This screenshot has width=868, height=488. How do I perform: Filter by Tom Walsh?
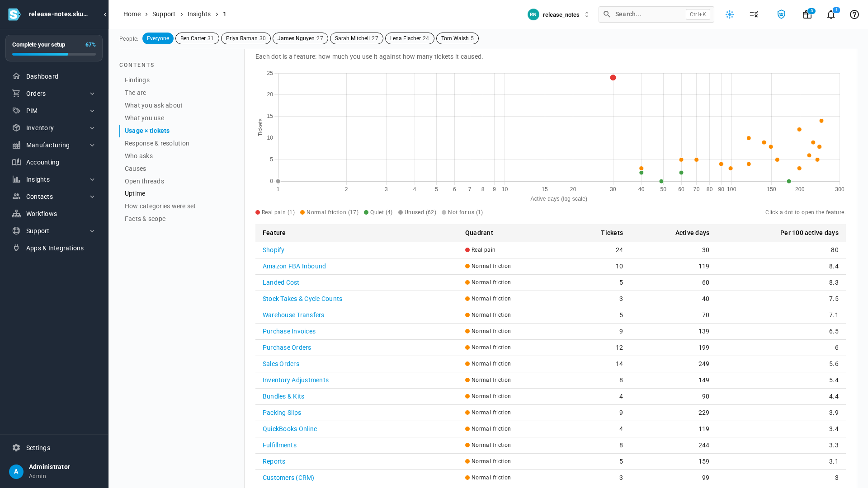point(458,38)
